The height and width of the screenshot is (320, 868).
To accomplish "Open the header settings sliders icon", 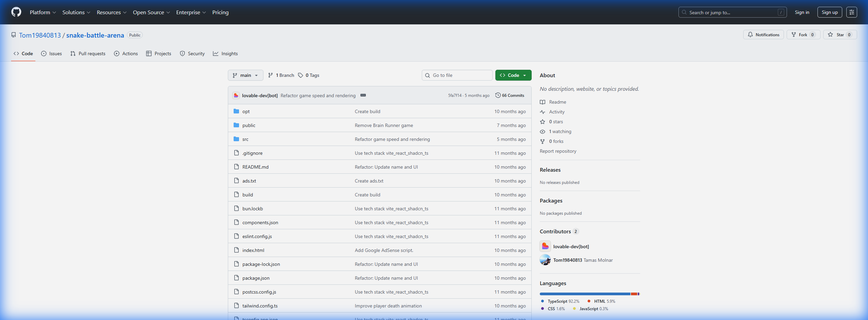I will point(851,12).
